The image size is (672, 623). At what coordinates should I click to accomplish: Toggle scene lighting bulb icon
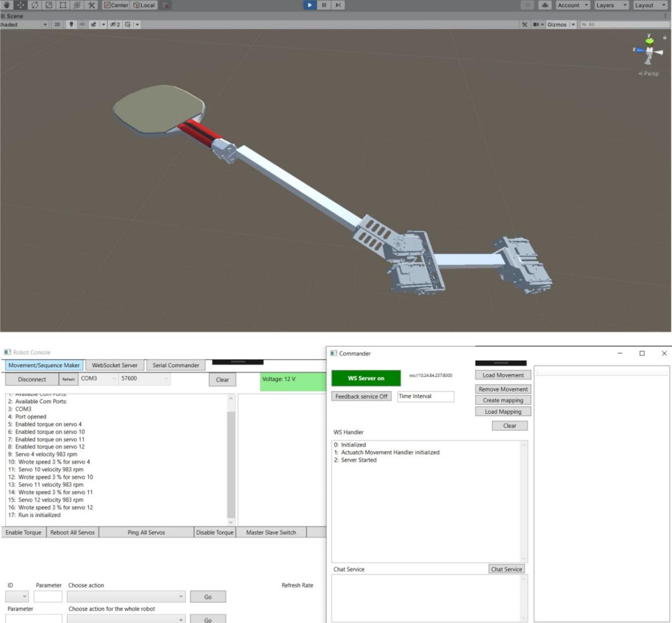(71, 24)
